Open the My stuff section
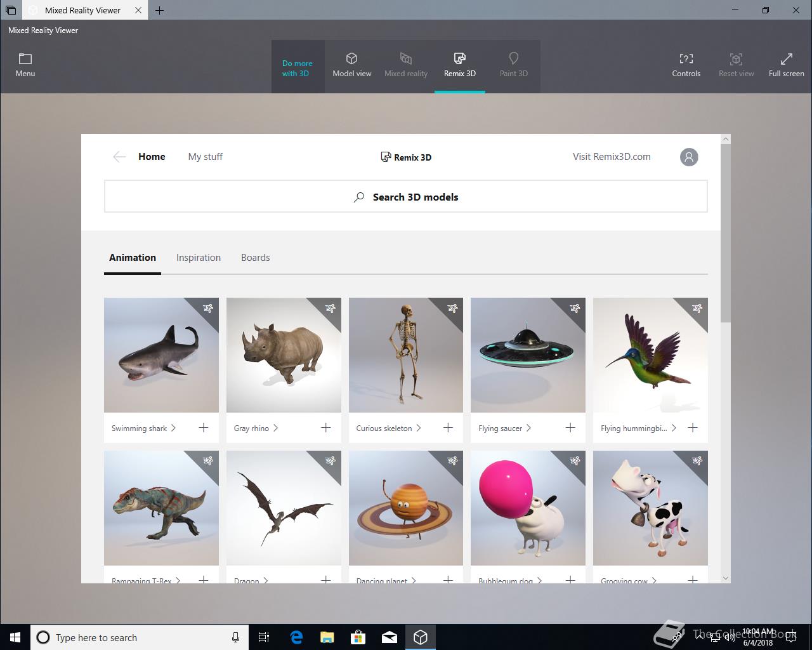The height and width of the screenshot is (650, 812). point(206,157)
